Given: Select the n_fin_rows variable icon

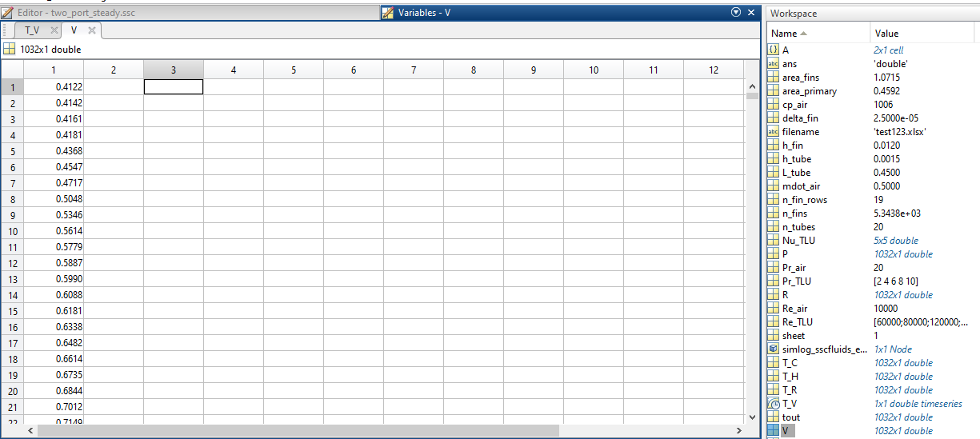Looking at the screenshot, I should click(x=773, y=199).
